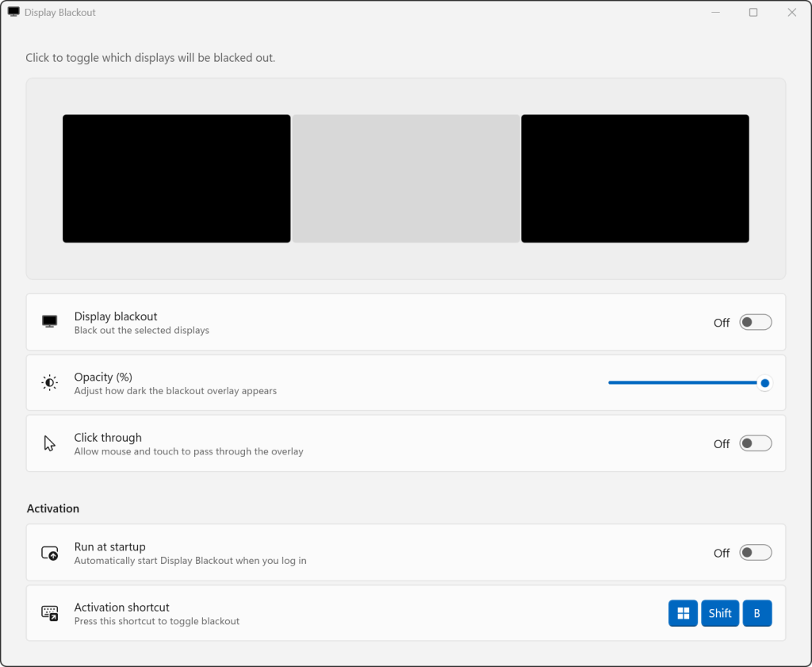This screenshot has width=812, height=667.
Task: Toggle Display blackout on
Action: tap(755, 321)
